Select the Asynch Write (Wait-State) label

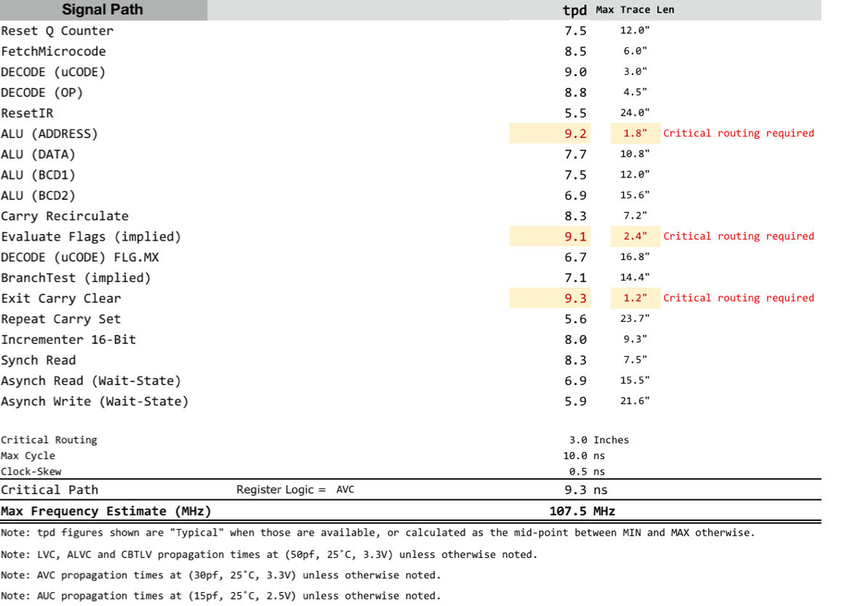95,402
